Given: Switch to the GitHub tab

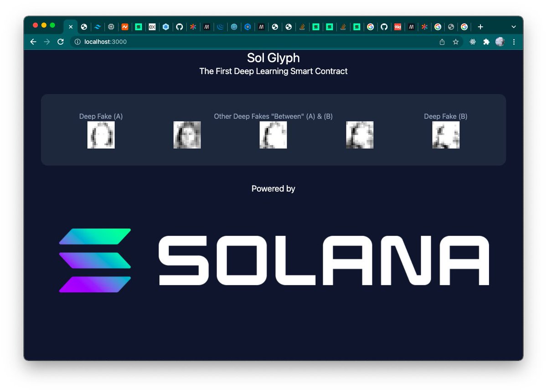Looking at the screenshot, I should [180, 27].
